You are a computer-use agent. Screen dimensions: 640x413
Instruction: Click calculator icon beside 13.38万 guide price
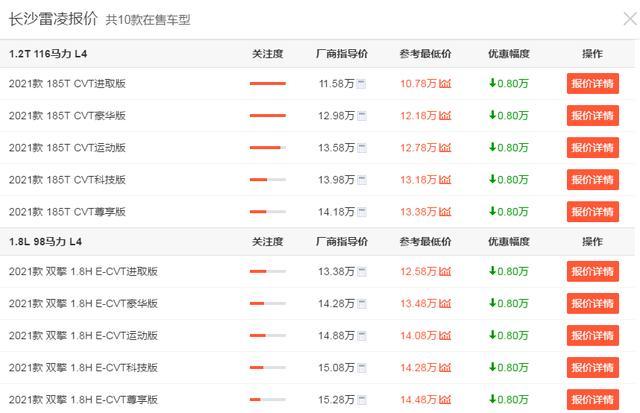tap(361, 271)
